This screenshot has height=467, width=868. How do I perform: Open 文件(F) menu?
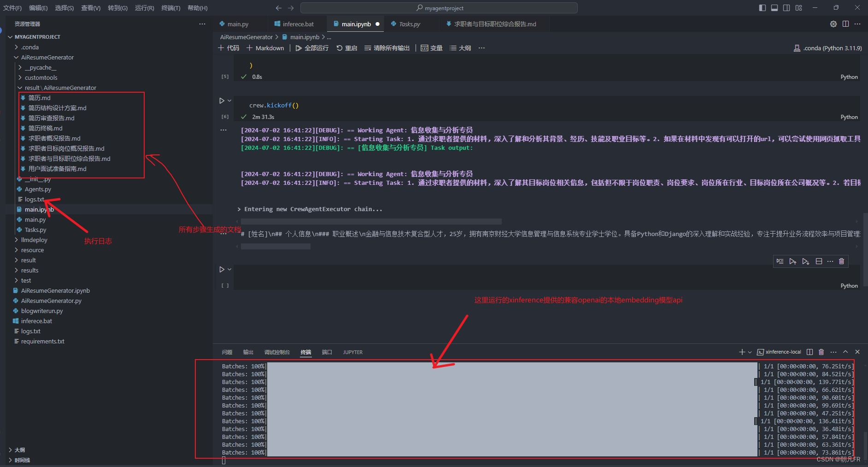point(12,8)
